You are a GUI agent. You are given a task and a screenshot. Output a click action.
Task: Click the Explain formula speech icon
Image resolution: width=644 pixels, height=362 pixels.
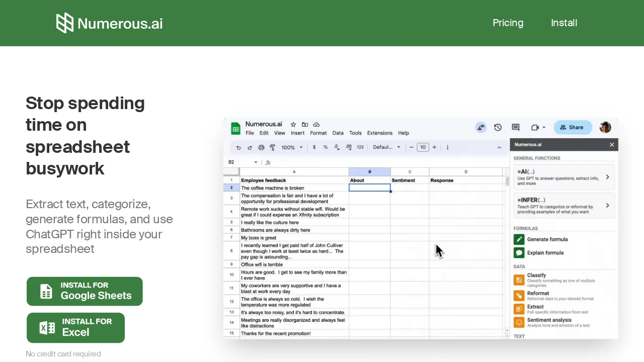pos(519,253)
